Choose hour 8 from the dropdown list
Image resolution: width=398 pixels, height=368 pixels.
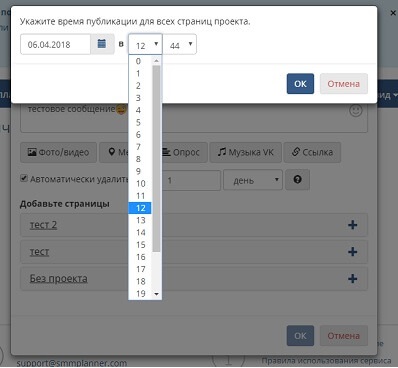tap(140, 159)
